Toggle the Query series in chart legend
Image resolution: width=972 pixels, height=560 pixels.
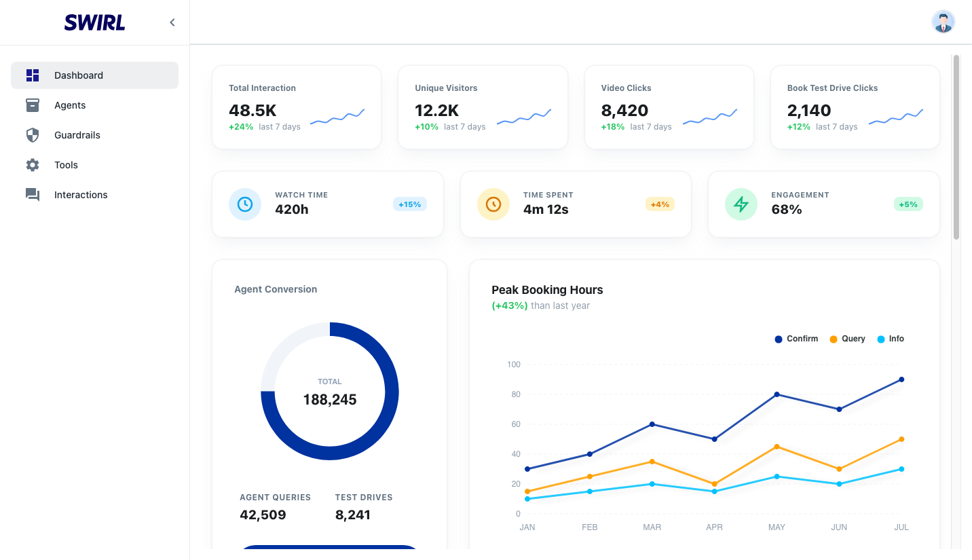click(847, 339)
